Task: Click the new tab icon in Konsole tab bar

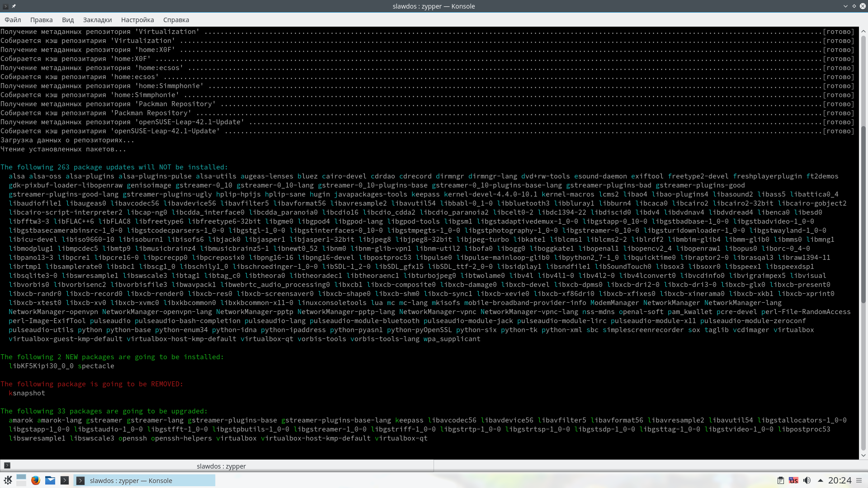Action: (x=7, y=465)
